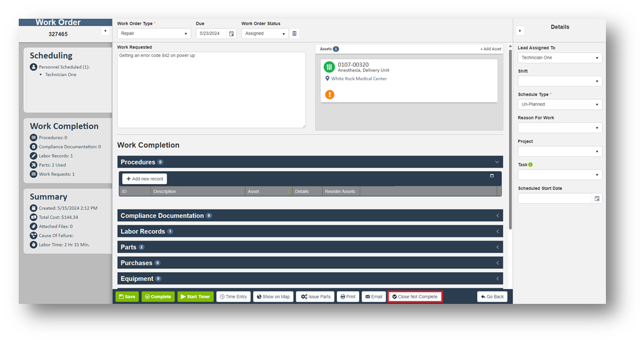Click the Close Not Complete button
This screenshot has width=644, height=342.
[415, 297]
